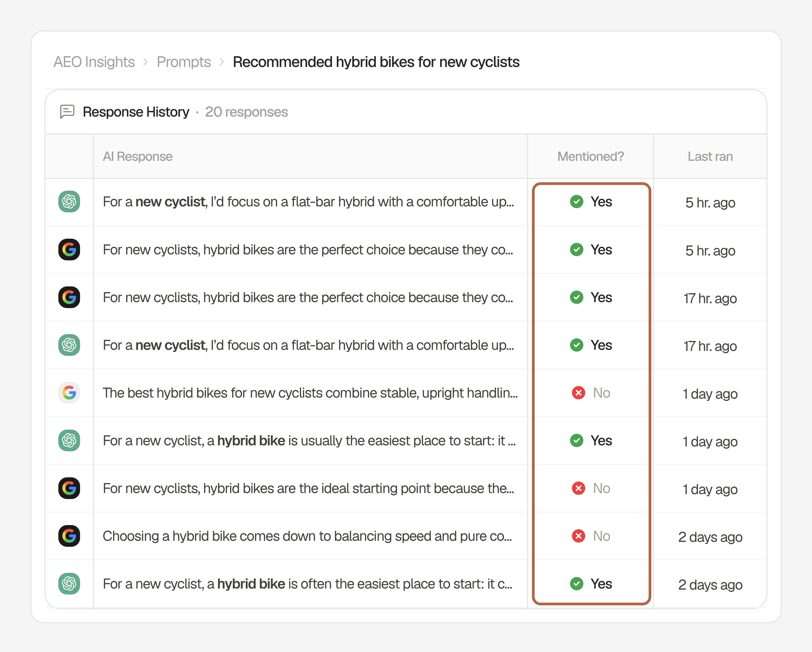Click the ChatGPT icon in the second 17 hr. ago row
The width and height of the screenshot is (812, 652).
point(69,345)
